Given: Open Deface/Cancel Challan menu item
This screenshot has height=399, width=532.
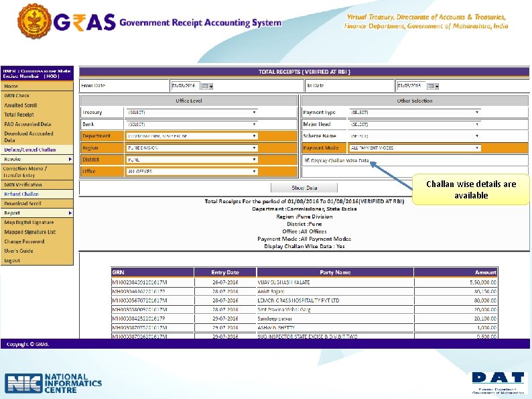Looking at the screenshot, I should 37,150.
